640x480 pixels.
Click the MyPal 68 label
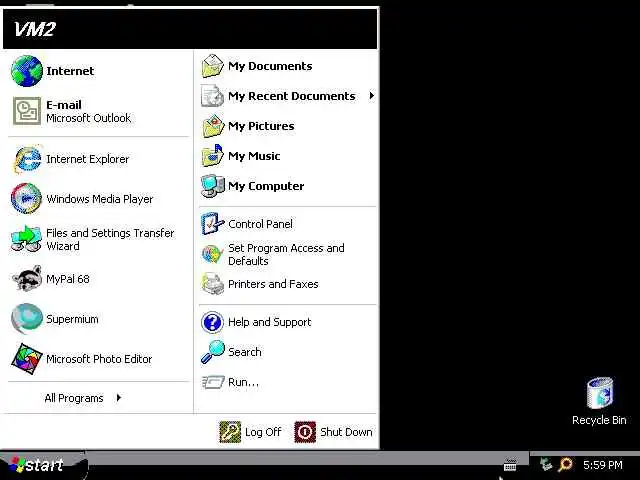point(68,279)
